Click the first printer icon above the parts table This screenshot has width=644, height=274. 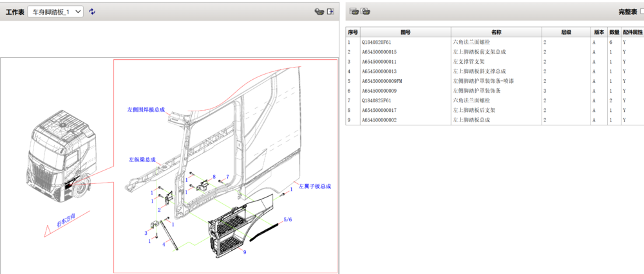354,12
